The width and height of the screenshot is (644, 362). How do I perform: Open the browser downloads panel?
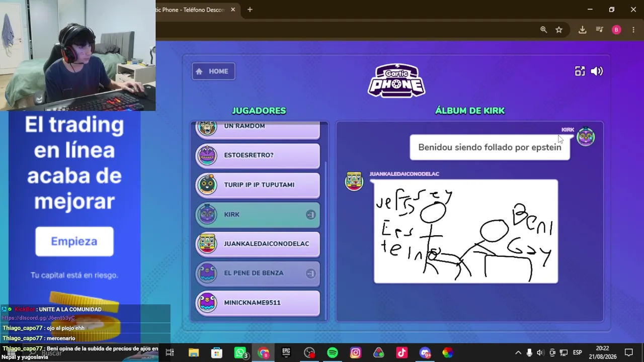pos(582,30)
